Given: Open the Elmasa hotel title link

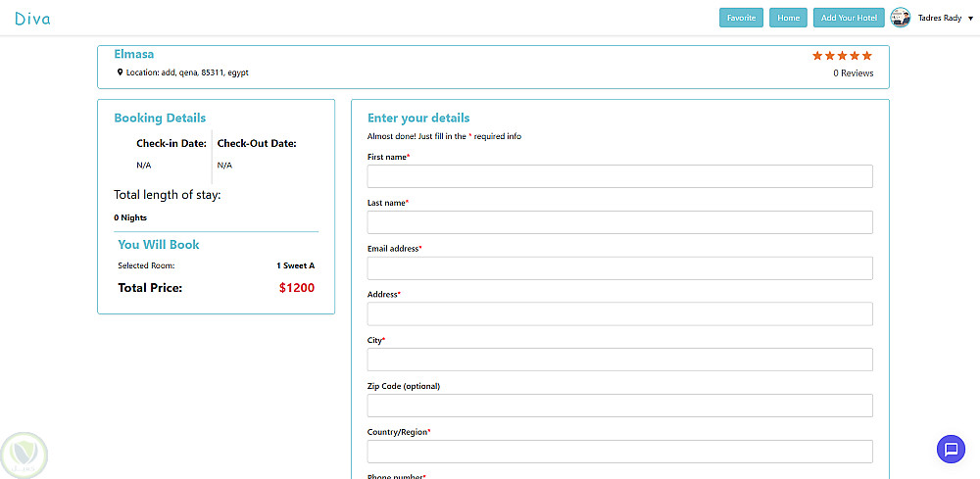Looking at the screenshot, I should click(133, 55).
